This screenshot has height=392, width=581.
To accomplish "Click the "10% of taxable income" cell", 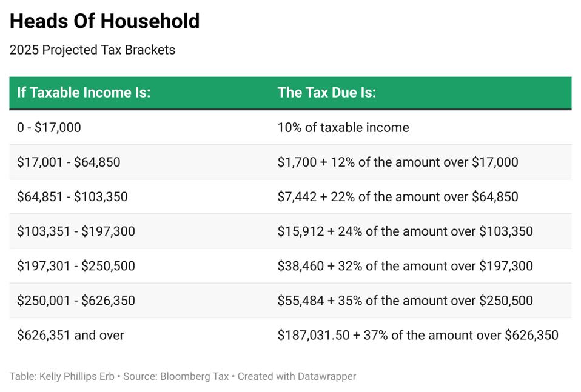I will click(343, 127).
